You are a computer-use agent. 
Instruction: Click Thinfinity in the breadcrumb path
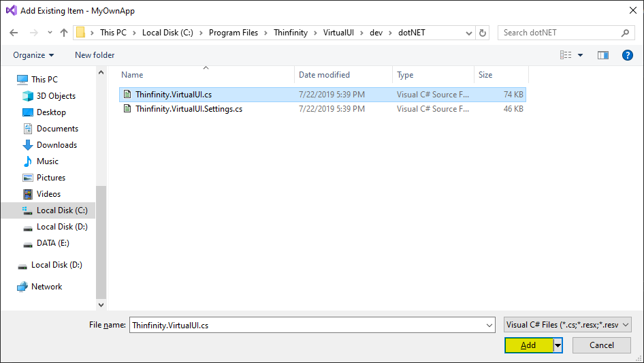tap(291, 33)
